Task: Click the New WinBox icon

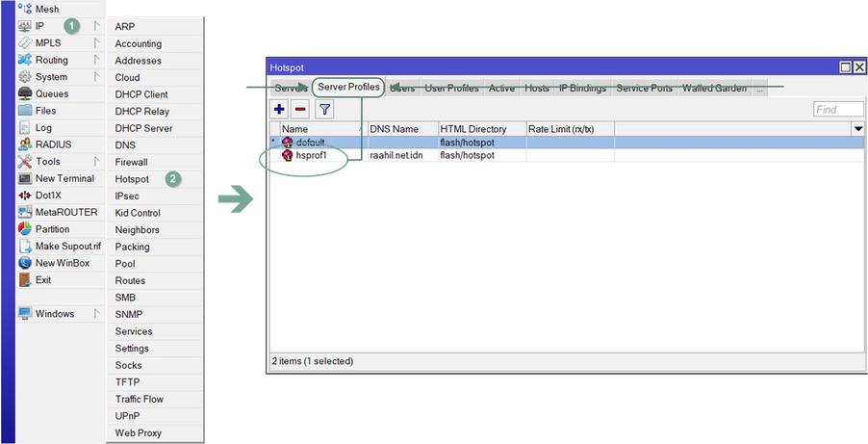Action: pos(26,263)
